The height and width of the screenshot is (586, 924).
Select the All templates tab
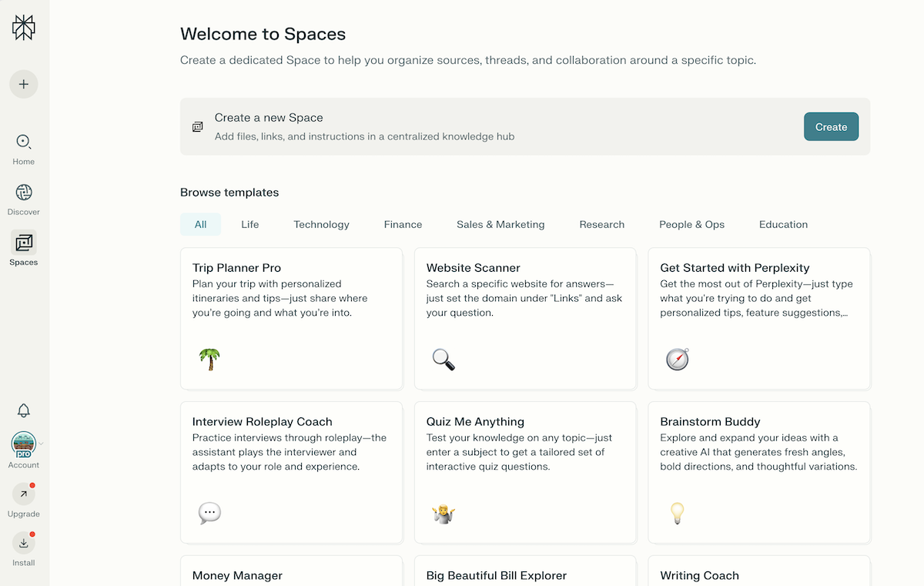[x=200, y=225]
